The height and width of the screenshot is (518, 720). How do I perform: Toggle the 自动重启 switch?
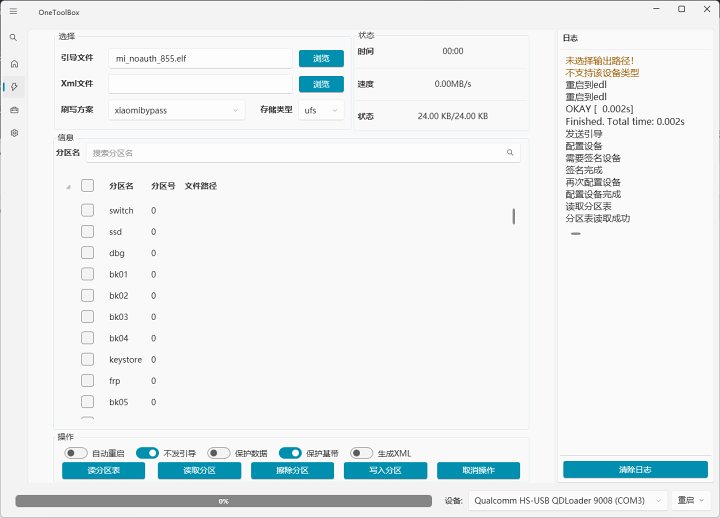point(75,453)
